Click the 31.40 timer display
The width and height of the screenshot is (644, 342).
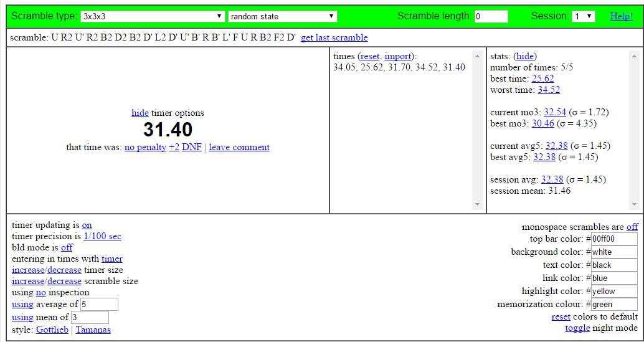tap(168, 130)
